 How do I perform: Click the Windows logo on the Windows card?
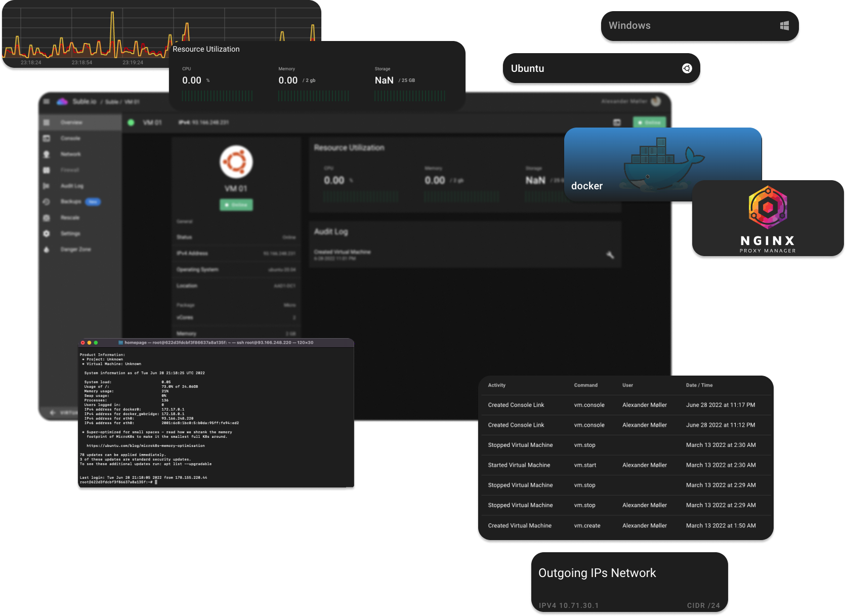click(x=785, y=25)
